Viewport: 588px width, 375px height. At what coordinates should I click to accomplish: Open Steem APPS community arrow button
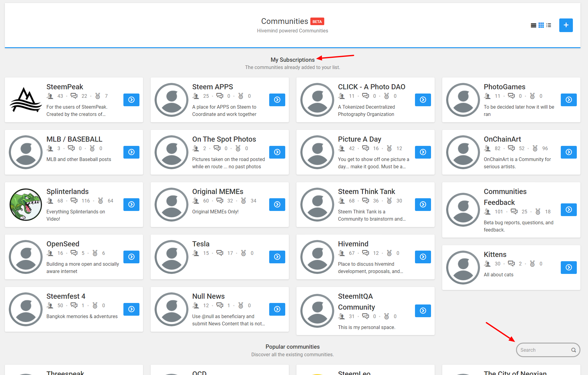[277, 100]
